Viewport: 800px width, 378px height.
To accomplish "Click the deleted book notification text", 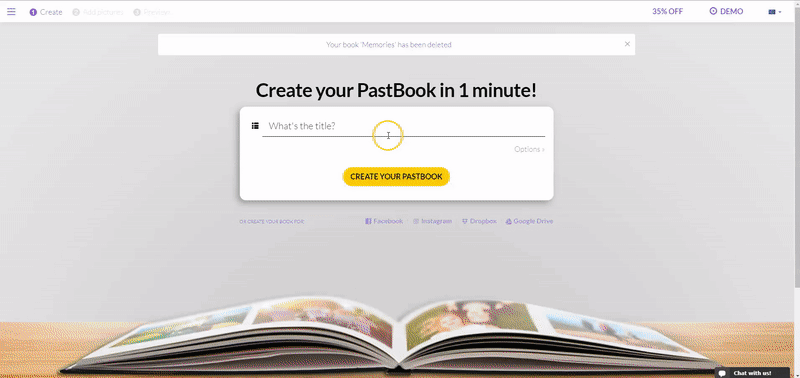I will click(389, 45).
